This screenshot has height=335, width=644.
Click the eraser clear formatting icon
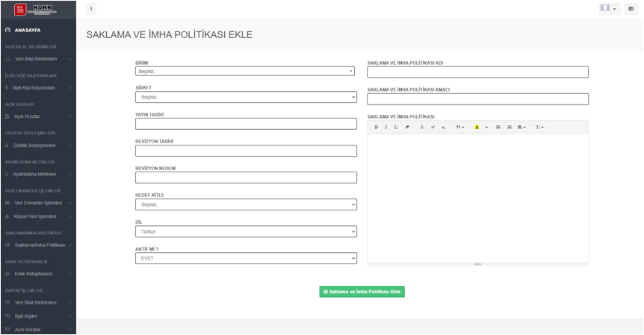tap(407, 128)
